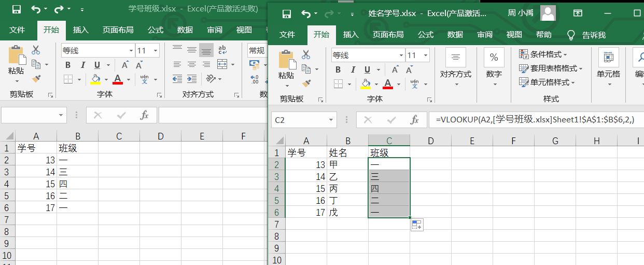Click fx insert function in 姓名学号 window
This screenshot has height=265, width=644.
pos(415,120)
